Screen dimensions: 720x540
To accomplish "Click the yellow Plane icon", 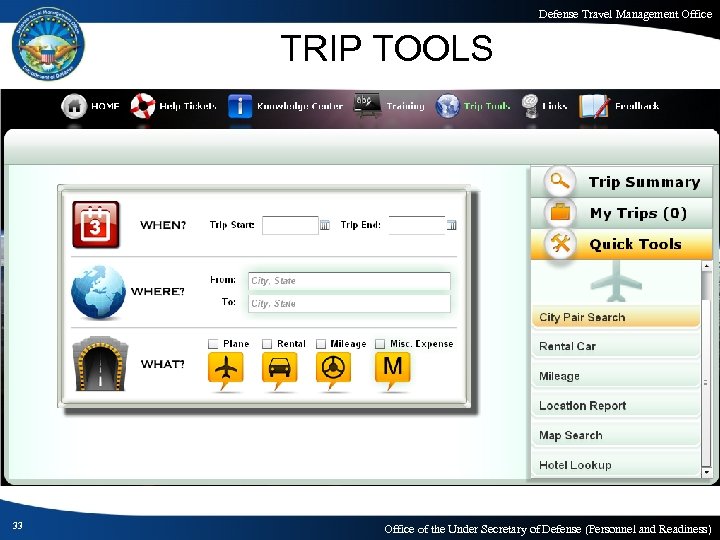I will pyautogui.click(x=225, y=371).
